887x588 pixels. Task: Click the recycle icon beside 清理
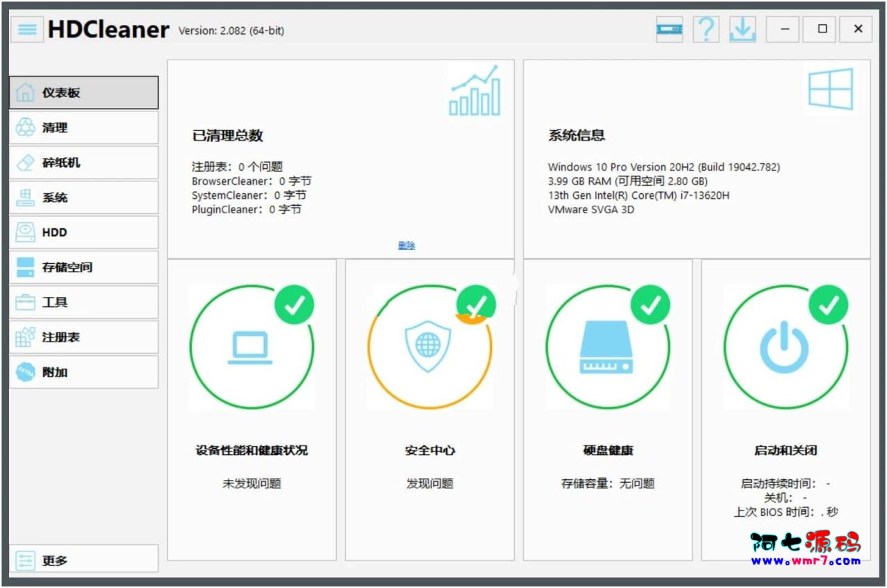click(25, 127)
